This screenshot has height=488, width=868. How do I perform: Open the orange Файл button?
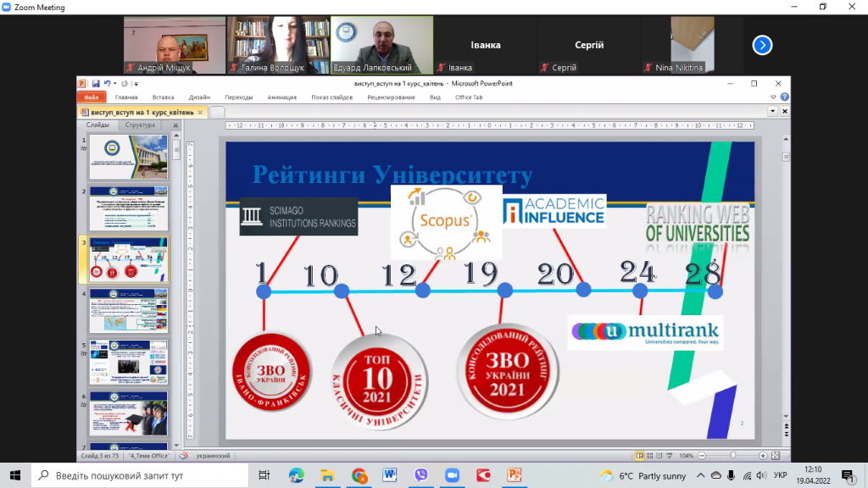click(x=92, y=97)
